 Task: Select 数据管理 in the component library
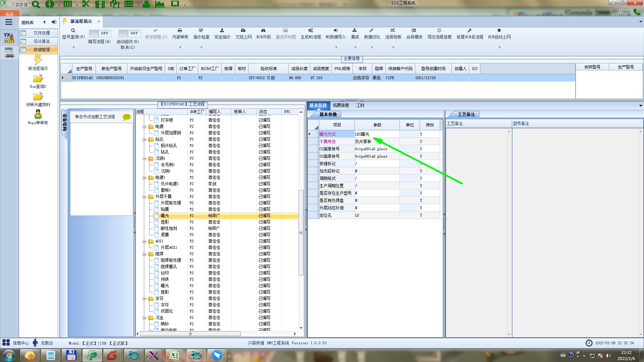pyautogui.click(x=42, y=50)
